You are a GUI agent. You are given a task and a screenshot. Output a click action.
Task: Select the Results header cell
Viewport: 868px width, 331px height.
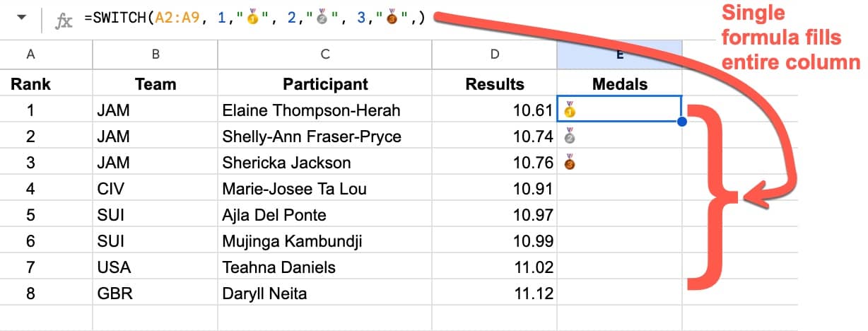tap(495, 83)
